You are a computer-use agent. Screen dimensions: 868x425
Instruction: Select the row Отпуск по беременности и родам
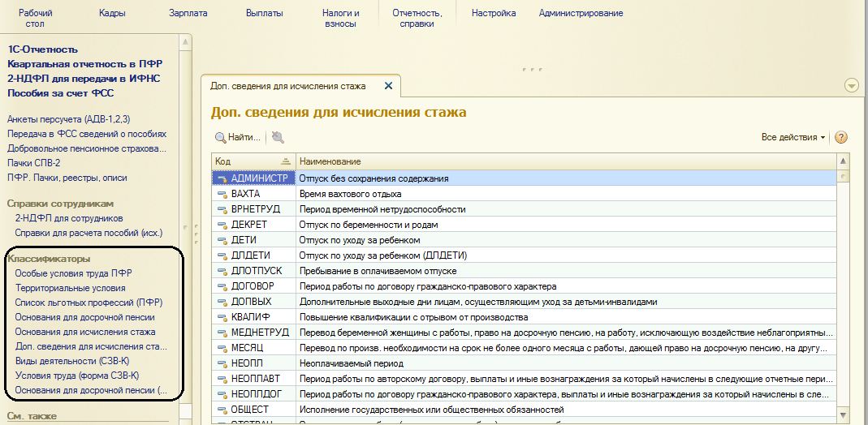coord(524,225)
